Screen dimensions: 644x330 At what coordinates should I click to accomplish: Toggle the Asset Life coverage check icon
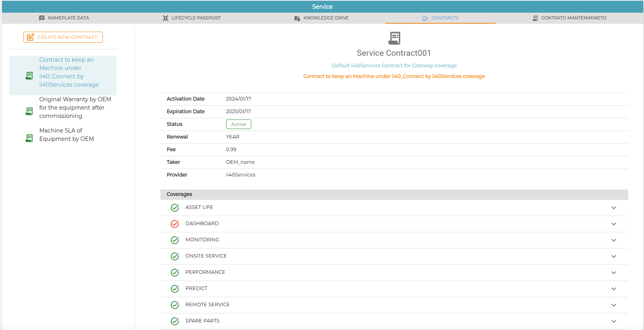[175, 208]
